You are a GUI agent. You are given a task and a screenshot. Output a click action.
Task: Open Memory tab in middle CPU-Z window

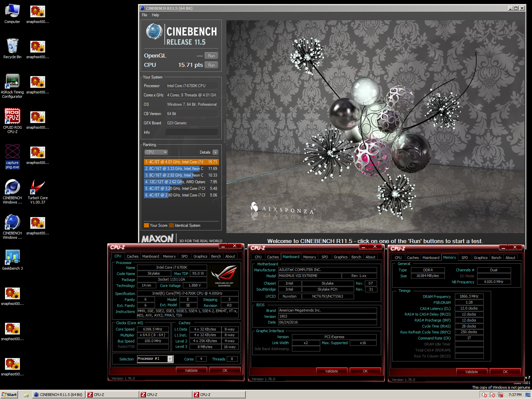[310, 257]
